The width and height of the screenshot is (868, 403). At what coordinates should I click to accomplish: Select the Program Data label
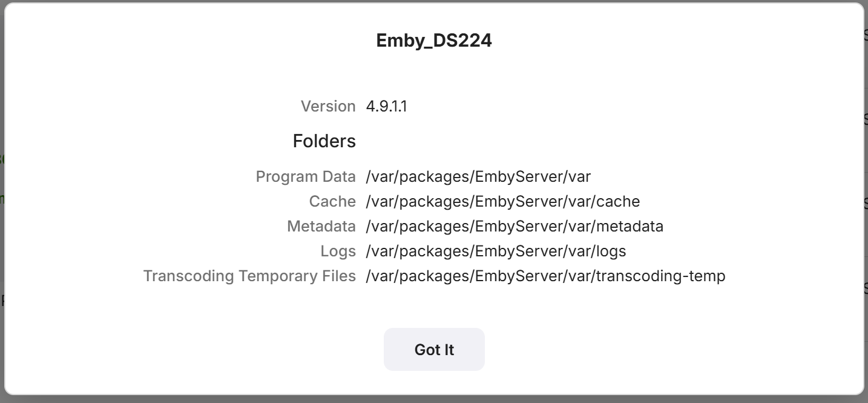click(x=306, y=176)
